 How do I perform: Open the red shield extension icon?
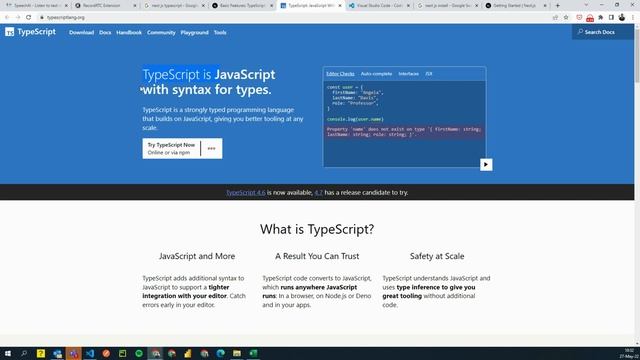pyautogui.click(x=579, y=18)
